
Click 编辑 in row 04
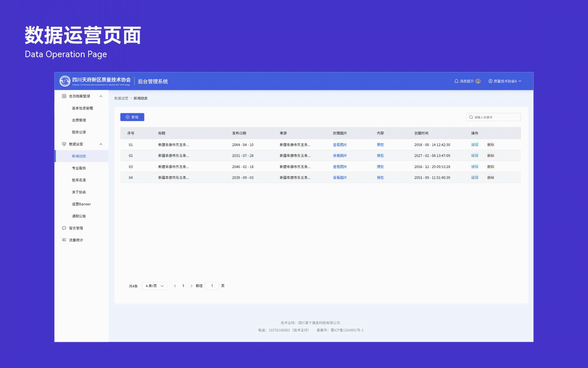tap(474, 177)
